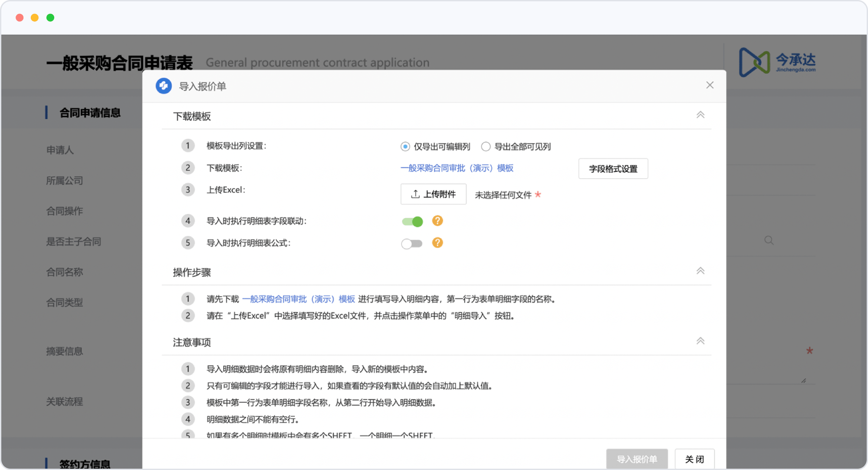
Task: Click the 合同类型 field label
Action: (x=65, y=303)
